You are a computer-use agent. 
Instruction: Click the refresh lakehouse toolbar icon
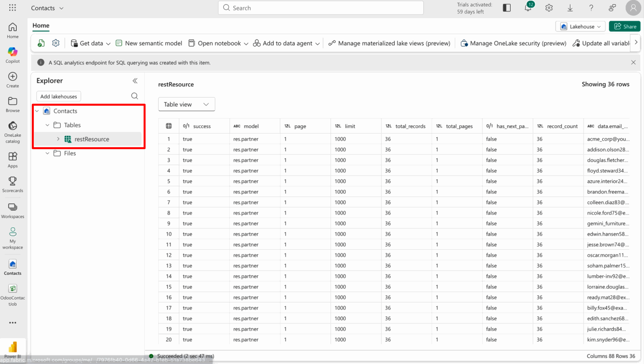41,43
